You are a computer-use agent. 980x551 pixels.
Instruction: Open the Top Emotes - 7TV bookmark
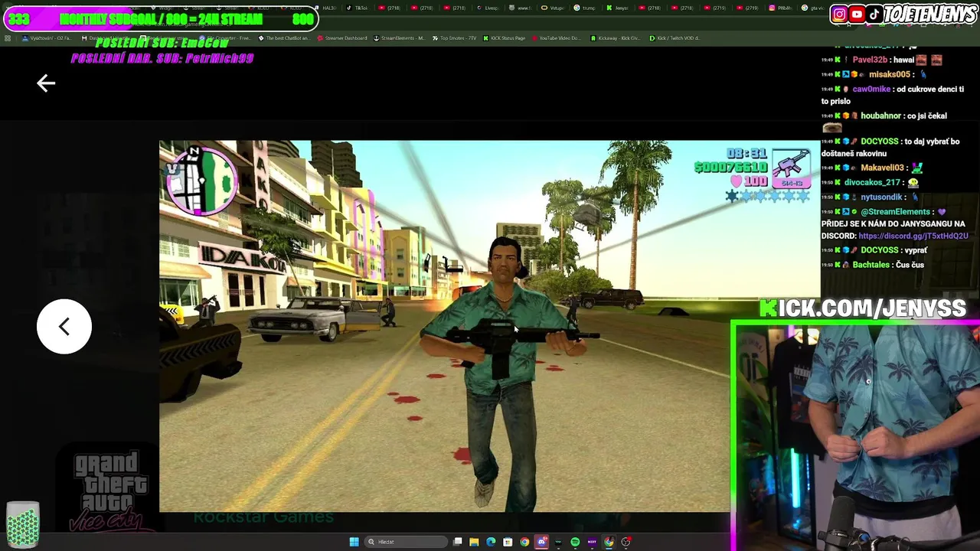(x=454, y=37)
